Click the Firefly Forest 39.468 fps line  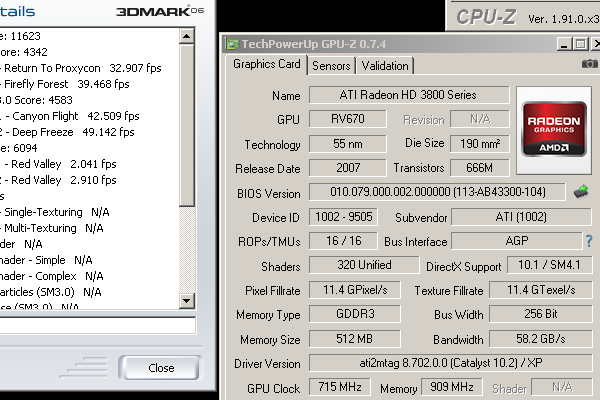pos(65,84)
